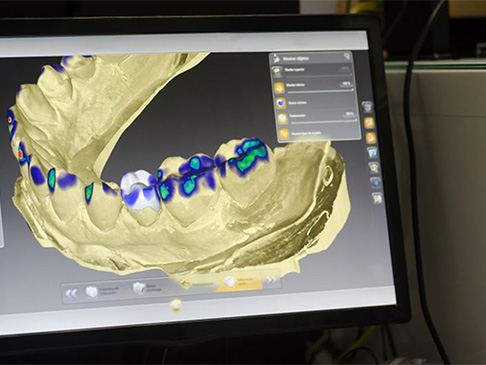The image size is (486, 365).
Task: Go back with the double left chevron
Action: click(x=71, y=293)
